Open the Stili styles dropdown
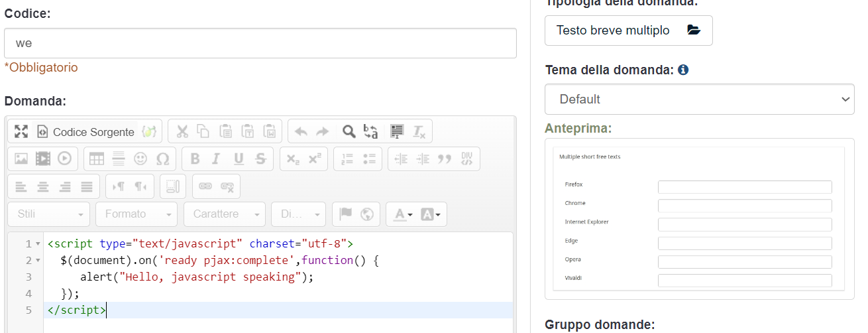The height and width of the screenshot is (333, 868). (49, 214)
